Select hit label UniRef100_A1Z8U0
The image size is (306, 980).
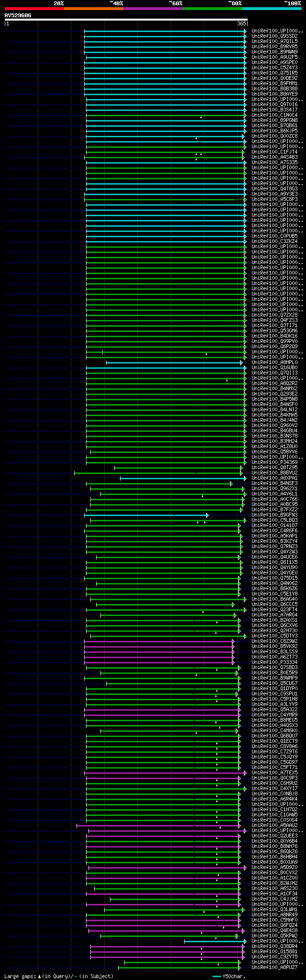click(x=274, y=446)
